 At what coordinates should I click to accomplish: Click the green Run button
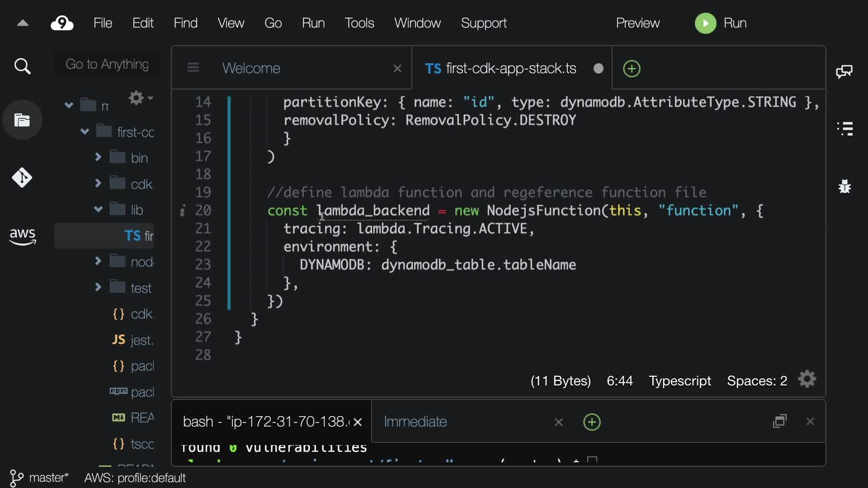(721, 23)
